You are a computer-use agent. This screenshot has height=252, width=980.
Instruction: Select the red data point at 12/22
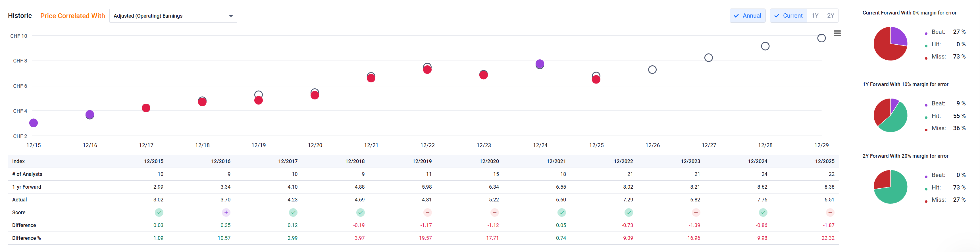pyautogui.click(x=427, y=69)
